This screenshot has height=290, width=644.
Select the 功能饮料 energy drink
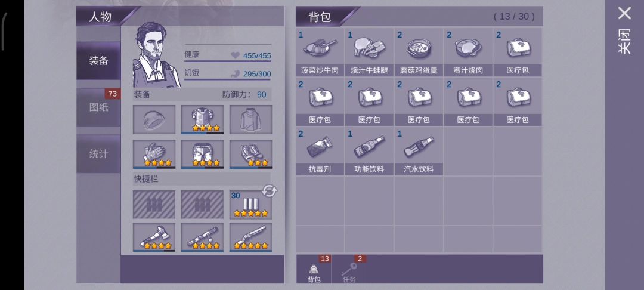point(369,151)
